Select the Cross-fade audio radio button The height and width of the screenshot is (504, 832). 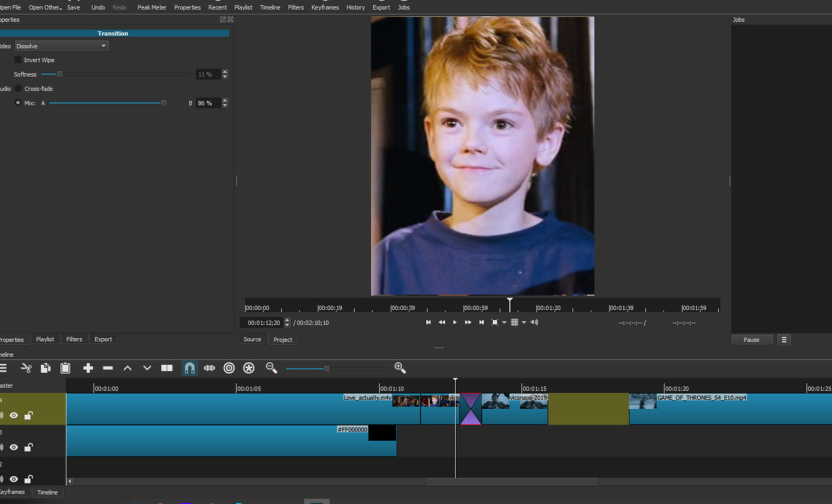pyautogui.click(x=18, y=89)
